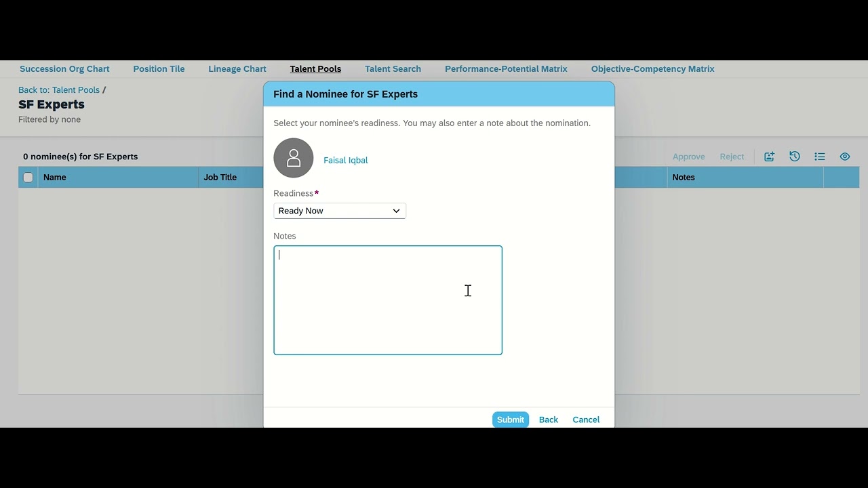The height and width of the screenshot is (488, 868).
Task: Click inside the Notes text area
Action: [388, 300]
